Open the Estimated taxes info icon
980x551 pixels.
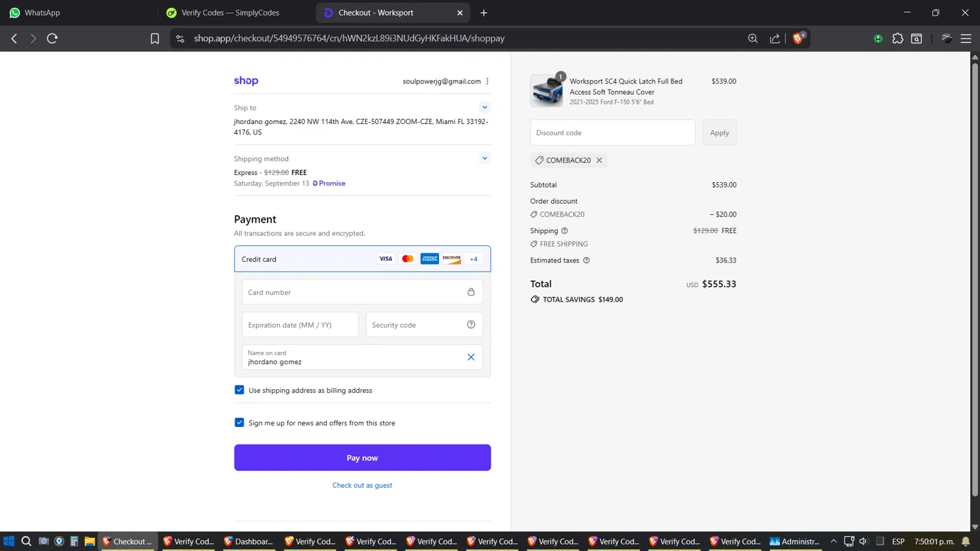586,260
